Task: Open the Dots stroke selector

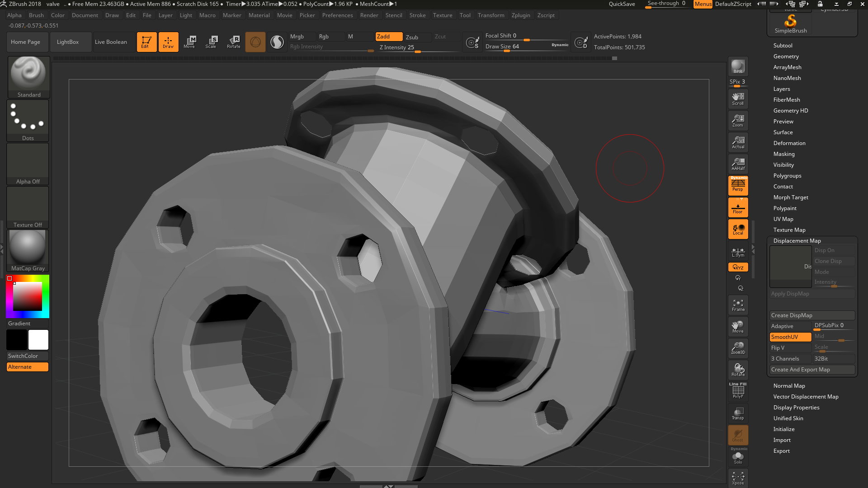Action: 28,120
